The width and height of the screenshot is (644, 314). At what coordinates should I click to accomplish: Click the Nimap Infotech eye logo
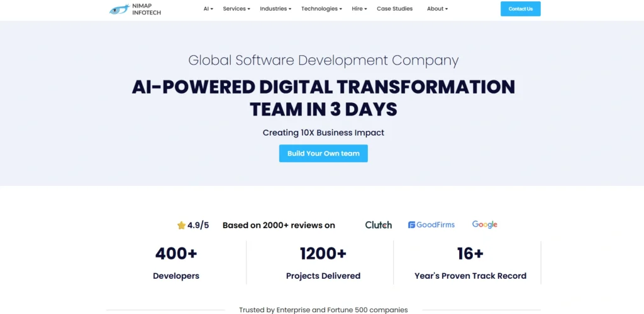click(119, 9)
